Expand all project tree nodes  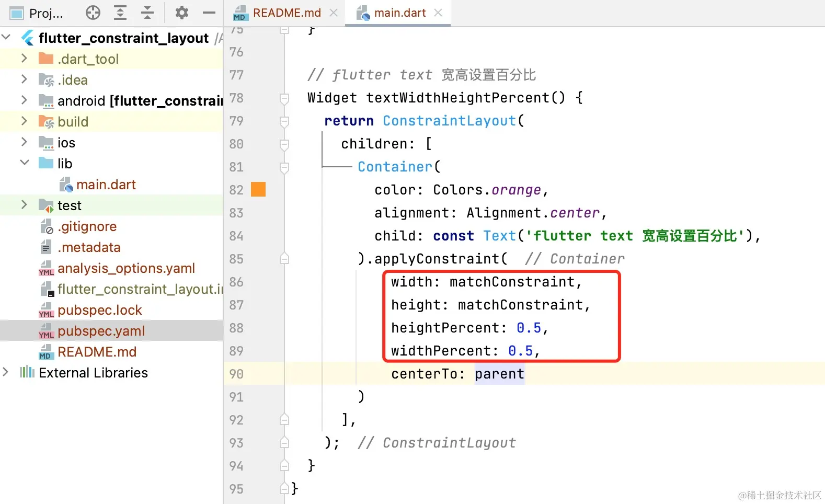[121, 13]
